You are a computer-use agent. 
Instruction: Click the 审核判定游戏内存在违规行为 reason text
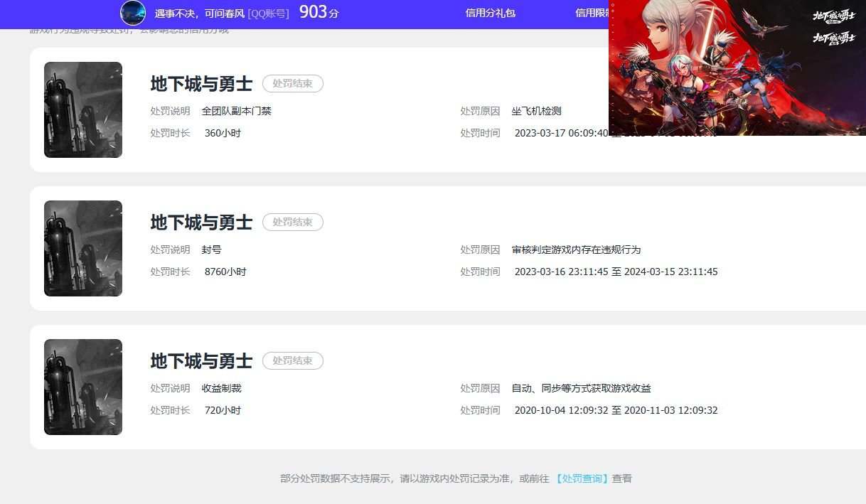click(x=577, y=250)
